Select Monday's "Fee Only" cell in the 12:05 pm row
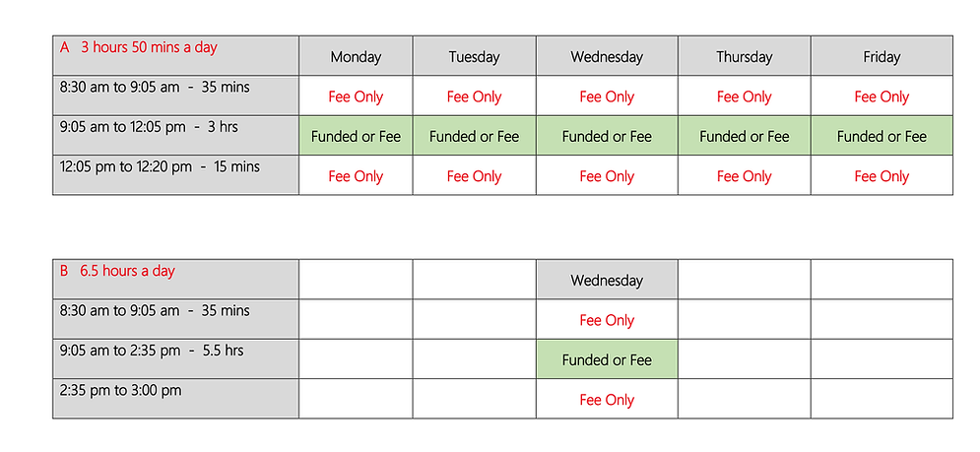Image resolution: width=980 pixels, height=452 pixels. [x=356, y=176]
